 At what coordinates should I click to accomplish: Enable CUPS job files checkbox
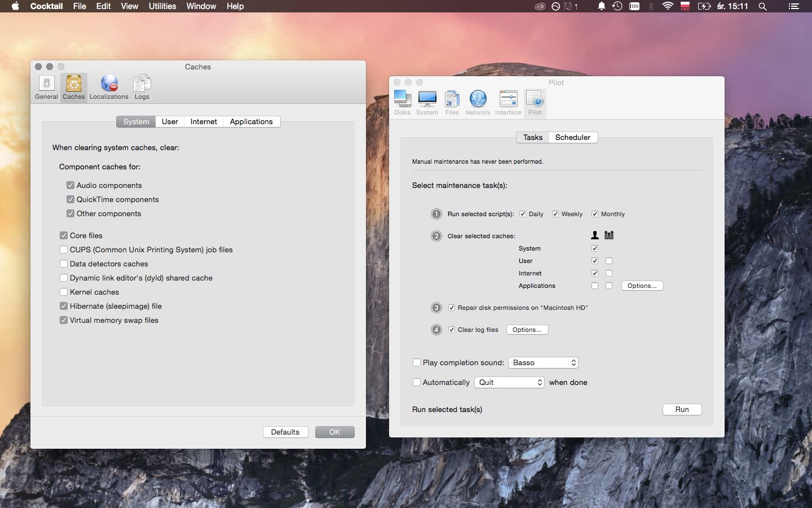click(x=64, y=249)
